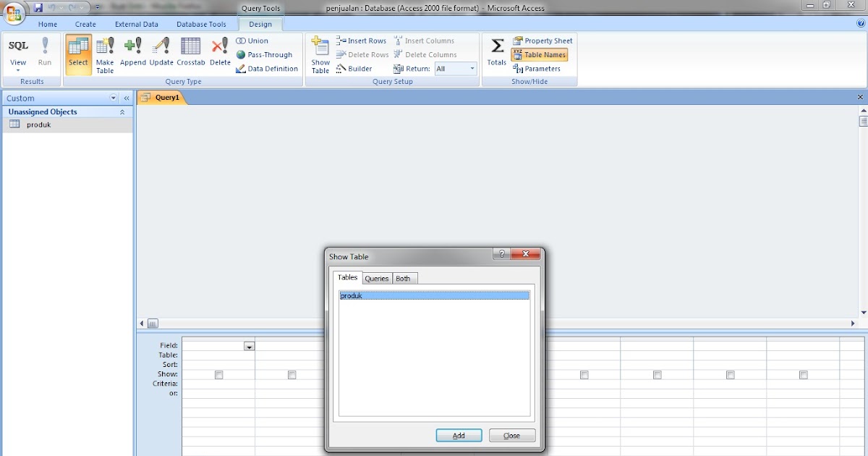The image size is (868, 456).
Task: Open Show Table from ribbon
Action: [x=320, y=55]
